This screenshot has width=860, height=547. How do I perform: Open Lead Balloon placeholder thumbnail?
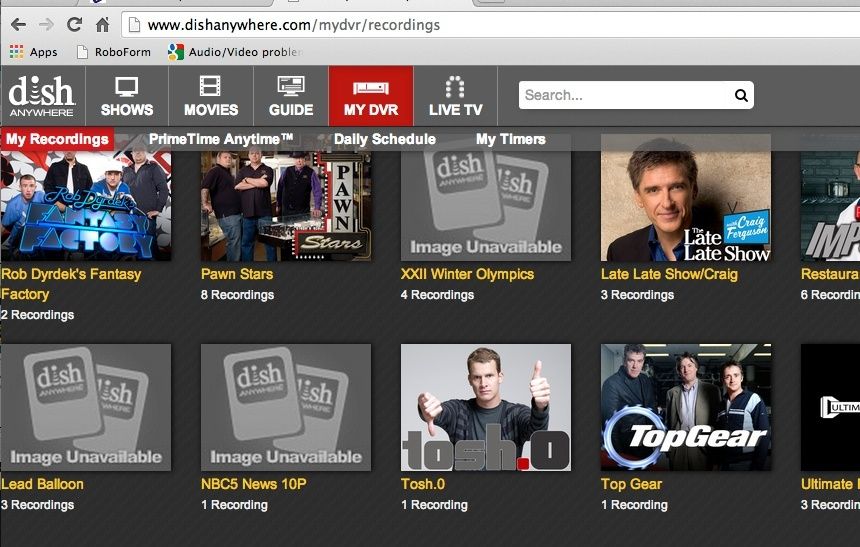click(86, 407)
